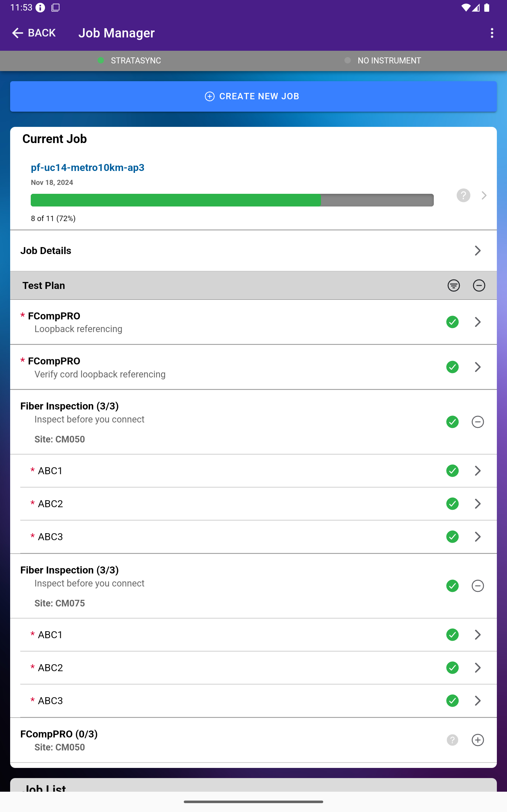Open the three-dot overflow menu

(x=492, y=33)
